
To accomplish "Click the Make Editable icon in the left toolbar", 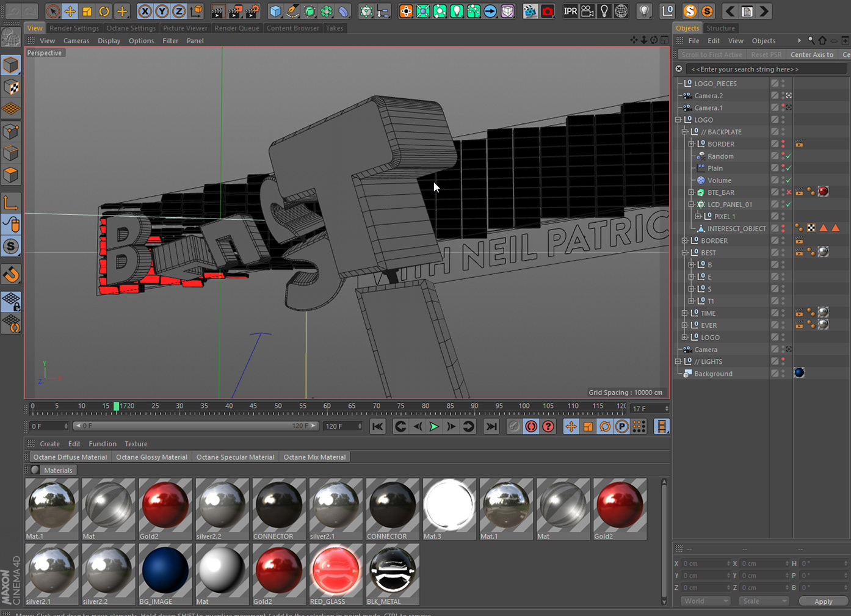I will [x=11, y=38].
